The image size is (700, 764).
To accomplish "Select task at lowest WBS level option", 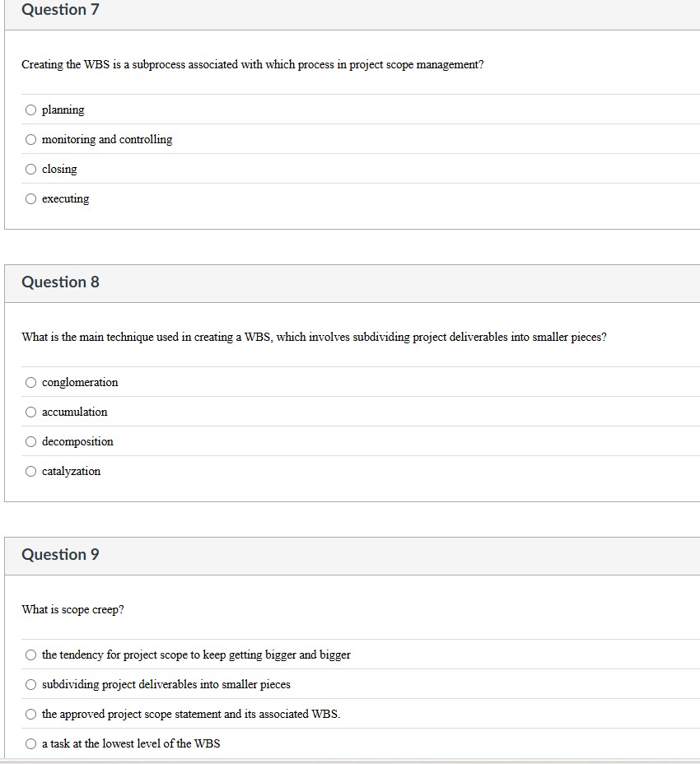I will 30,743.
